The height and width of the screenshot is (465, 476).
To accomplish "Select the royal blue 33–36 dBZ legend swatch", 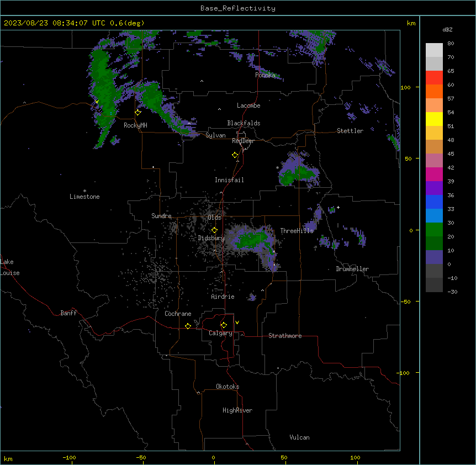I will click(x=434, y=202).
